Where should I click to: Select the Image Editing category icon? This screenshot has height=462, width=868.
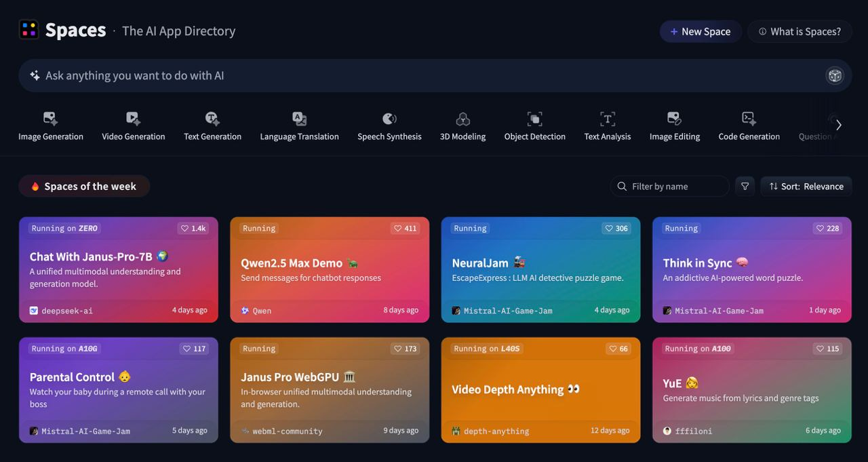(674, 119)
